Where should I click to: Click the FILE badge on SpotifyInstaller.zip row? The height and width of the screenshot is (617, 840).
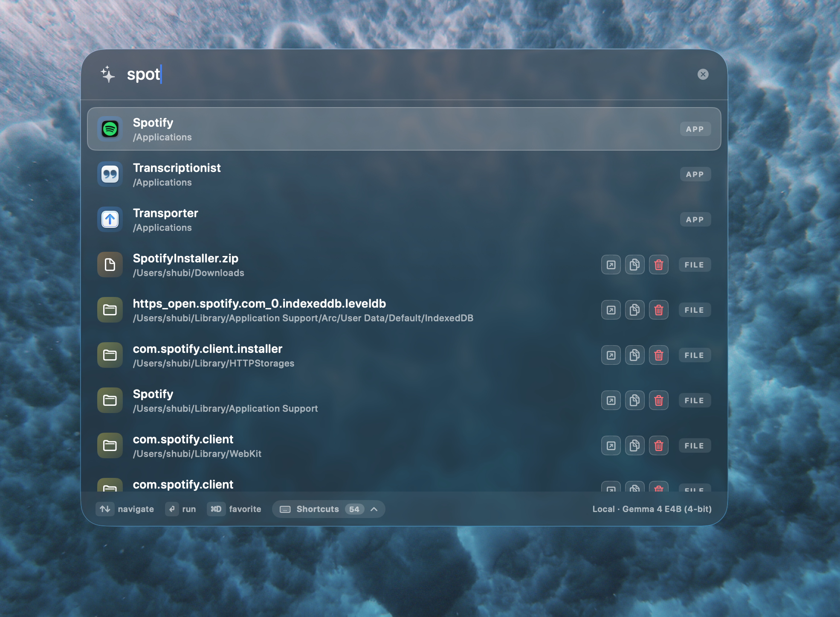pyautogui.click(x=695, y=265)
